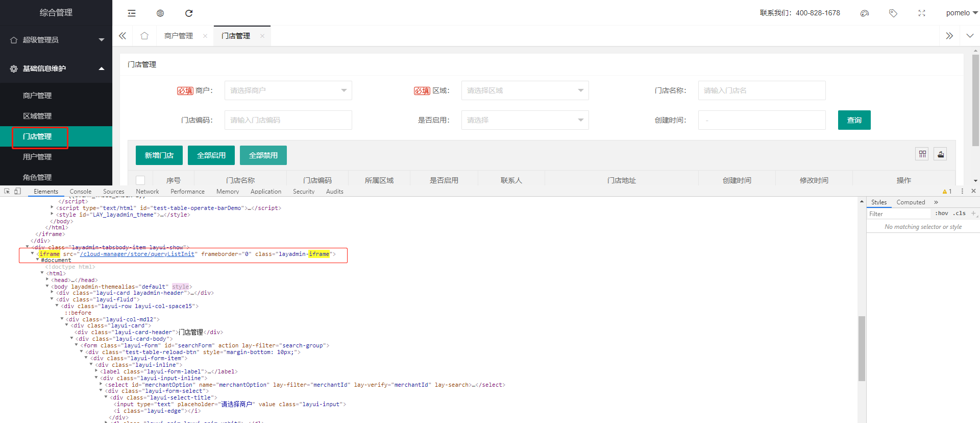Open the theme palette icon
The image size is (980, 423).
click(865, 13)
